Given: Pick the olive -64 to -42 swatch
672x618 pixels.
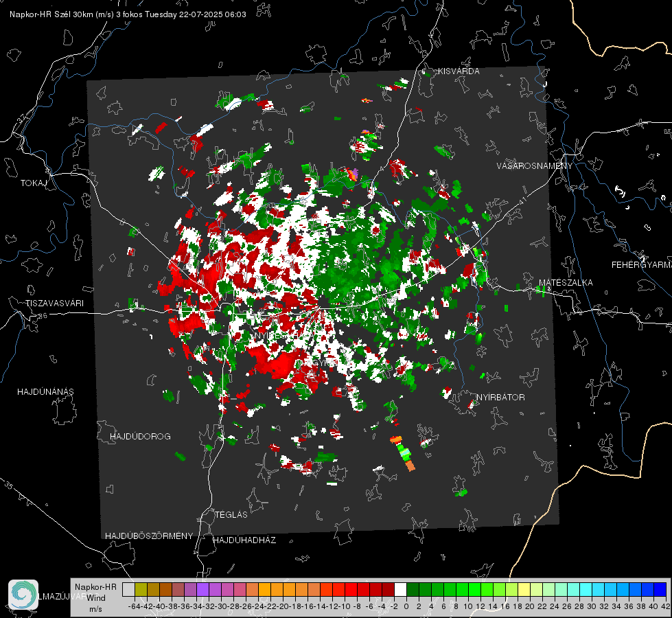Looking at the screenshot, I should [x=141, y=589].
